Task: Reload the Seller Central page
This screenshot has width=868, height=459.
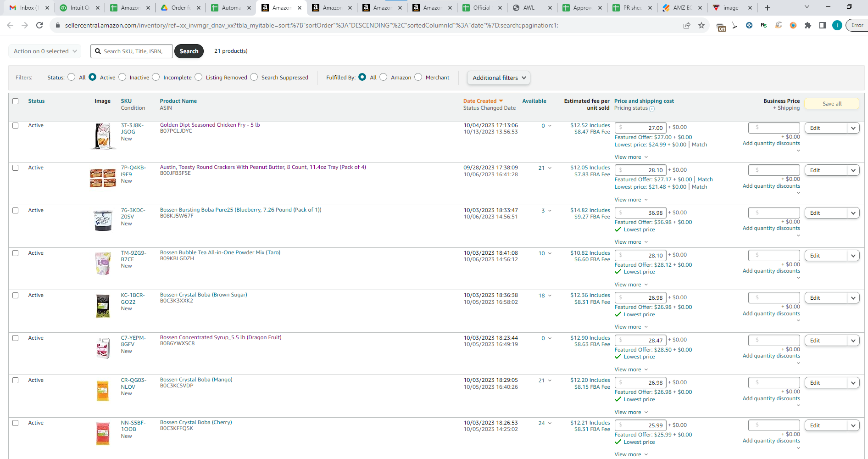Action: pyautogui.click(x=39, y=25)
